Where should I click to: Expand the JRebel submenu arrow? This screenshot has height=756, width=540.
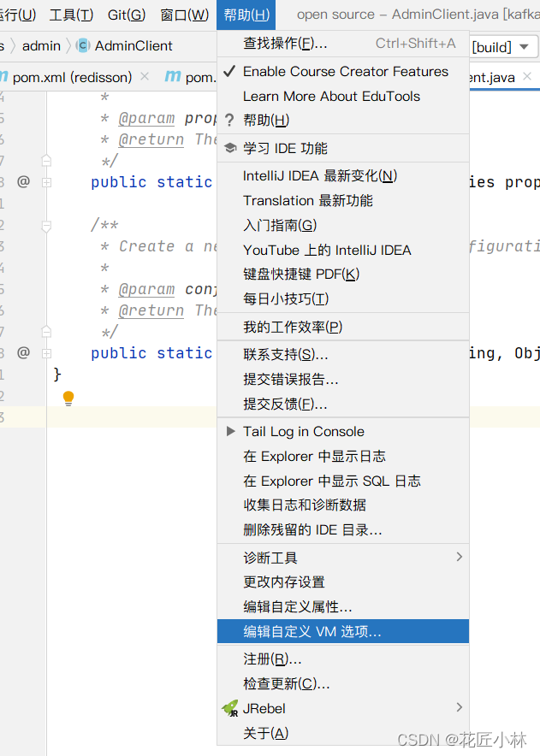click(x=459, y=707)
